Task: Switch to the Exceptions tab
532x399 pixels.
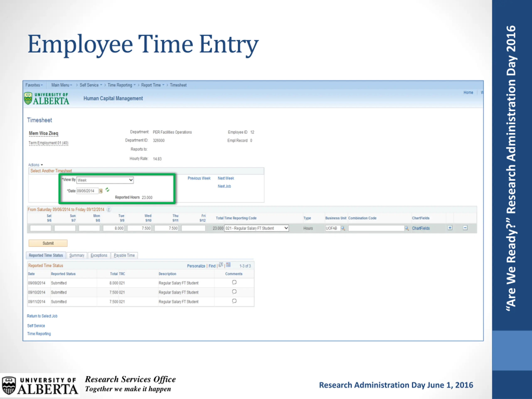Action: [x=99, y=255]
